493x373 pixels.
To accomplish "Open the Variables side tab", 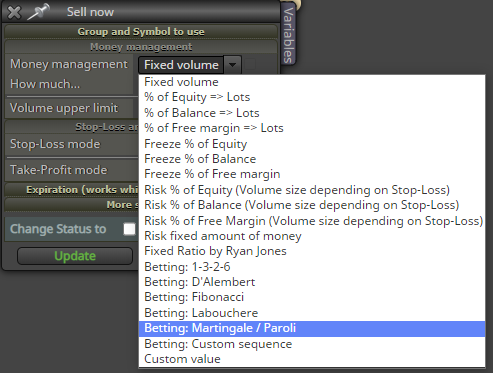I will click(x=288, y=35).
